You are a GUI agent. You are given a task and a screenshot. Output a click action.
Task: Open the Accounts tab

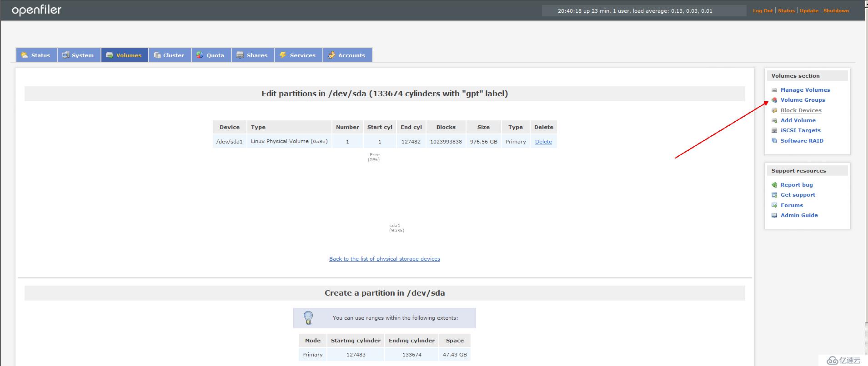[x=347, y=55]
